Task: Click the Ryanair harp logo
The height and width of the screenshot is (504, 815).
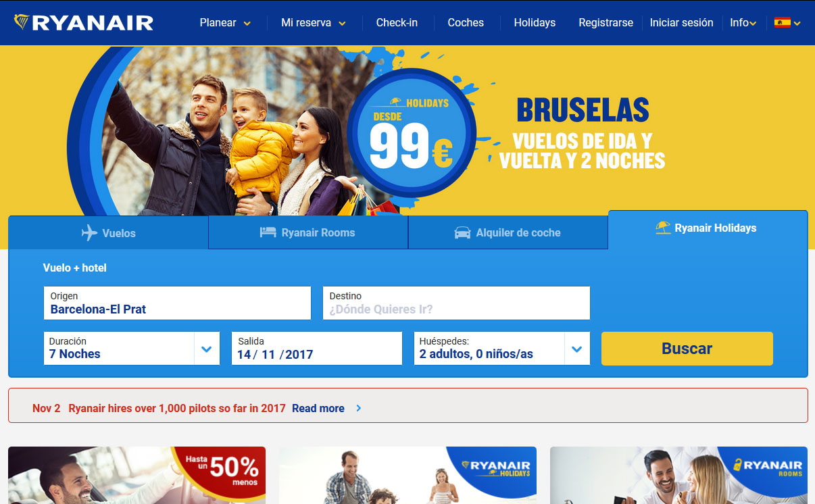Action: click(x=22, y=22)
